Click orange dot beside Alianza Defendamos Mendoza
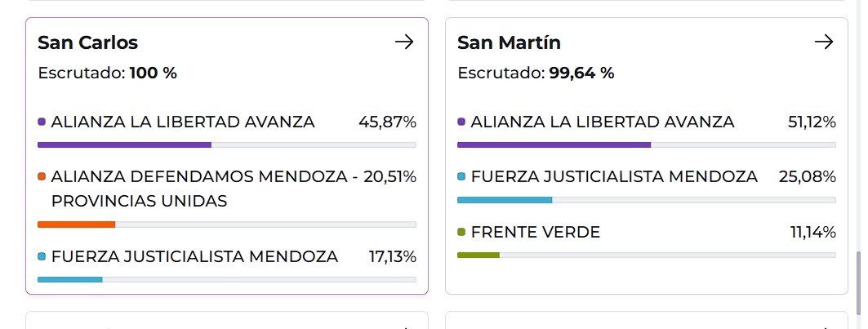 point(42,176)
